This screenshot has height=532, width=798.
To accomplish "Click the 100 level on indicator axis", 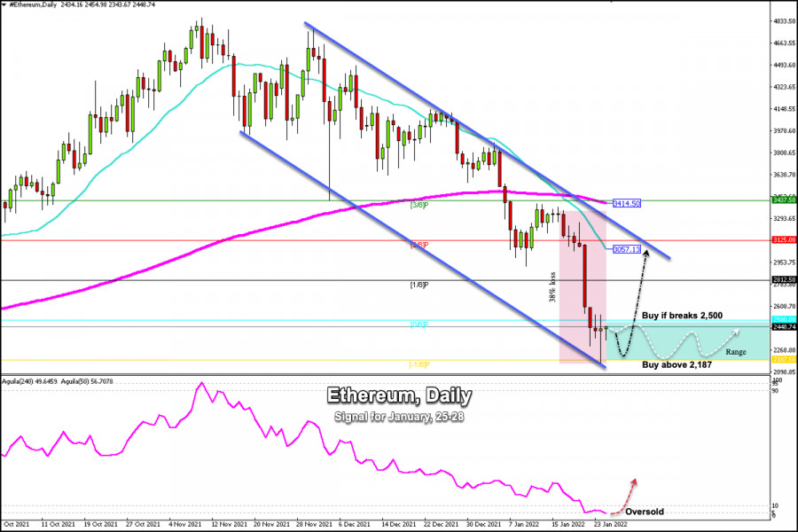I will [x=777, y=380].
